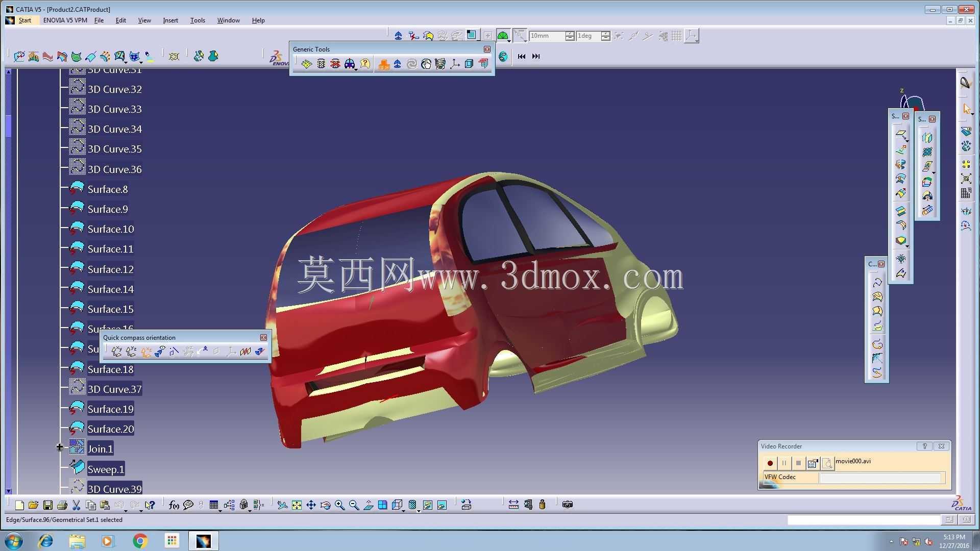Click the first compass icon in Quick compass orientation
The image size is (980, 551).
point(117,352)
